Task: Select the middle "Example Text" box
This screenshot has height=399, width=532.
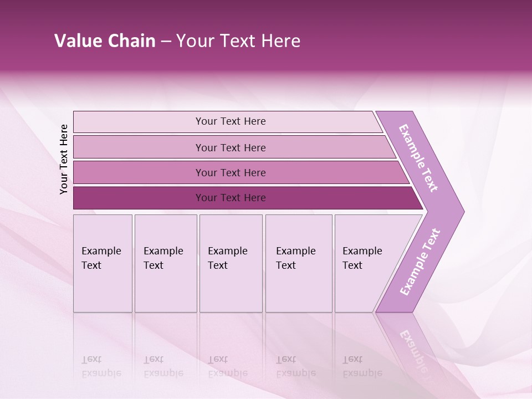Action: (x=231, y=263)
